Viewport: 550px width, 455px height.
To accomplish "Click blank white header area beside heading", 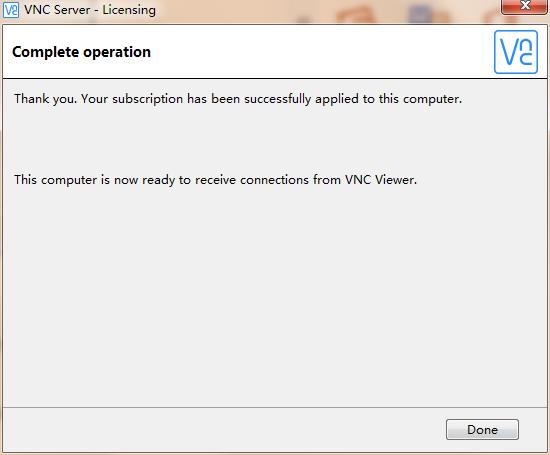I will (316, 52).
